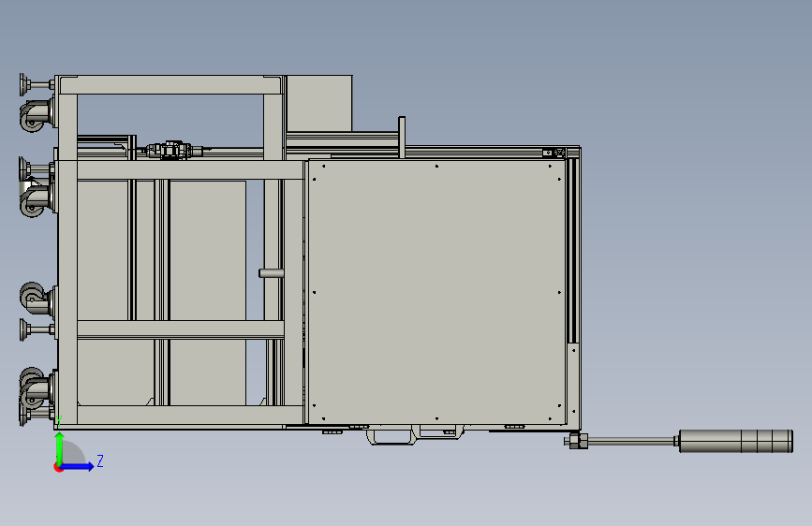Viewport: 812px width, 526px height.
Task: Select the lower horizontal cross beam of frame
Action: tap(180, 329)
